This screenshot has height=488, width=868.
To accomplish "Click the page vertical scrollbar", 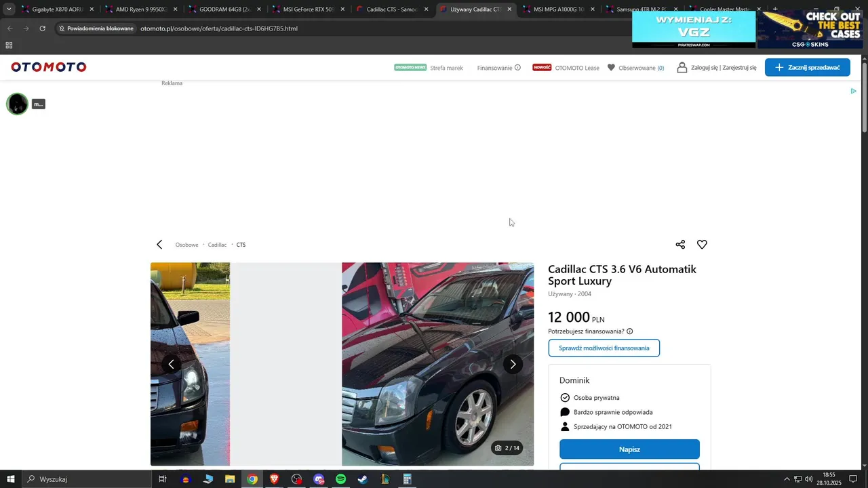I will click(x=865, y=96).
